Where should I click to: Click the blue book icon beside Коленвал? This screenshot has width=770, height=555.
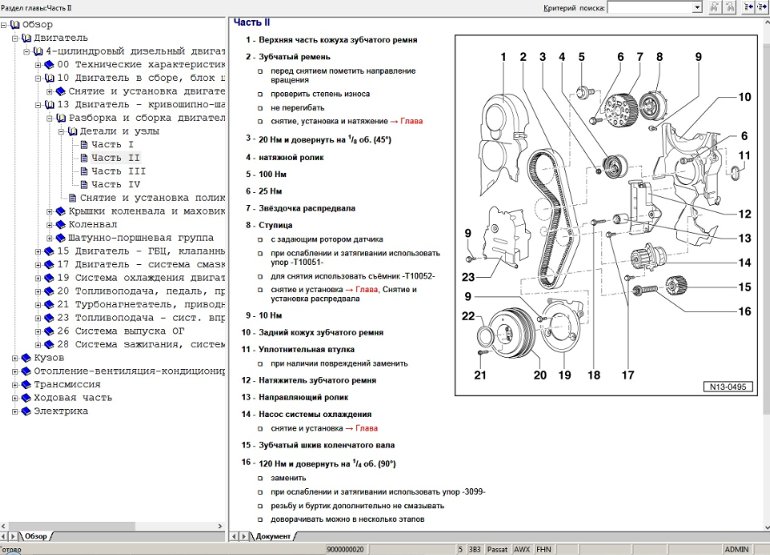coord(60,224)
